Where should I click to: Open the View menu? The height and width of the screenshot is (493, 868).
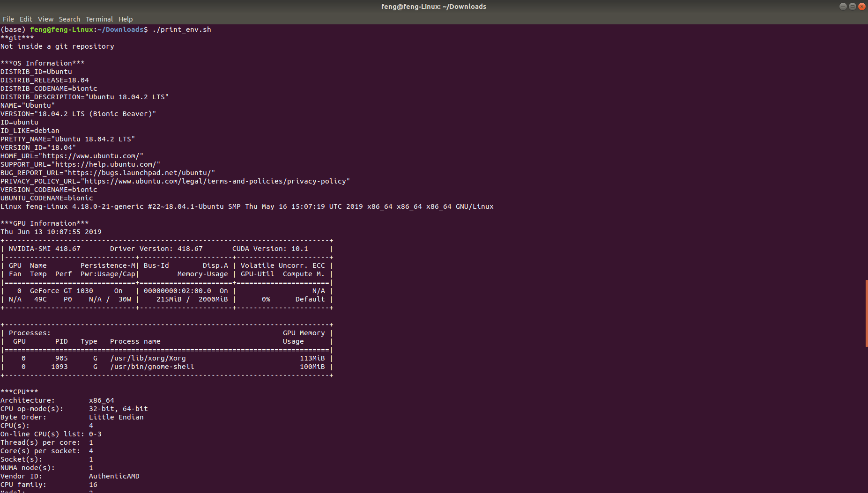pos(45,19)
